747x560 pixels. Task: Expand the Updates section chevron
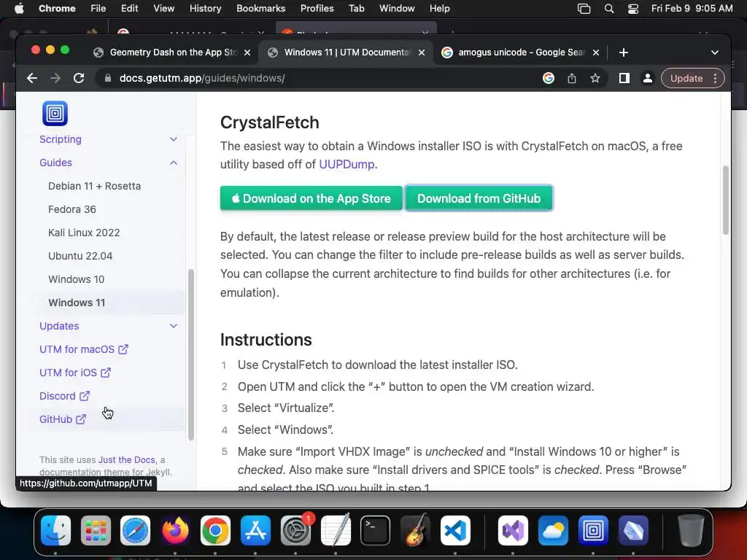pos(174,326)
